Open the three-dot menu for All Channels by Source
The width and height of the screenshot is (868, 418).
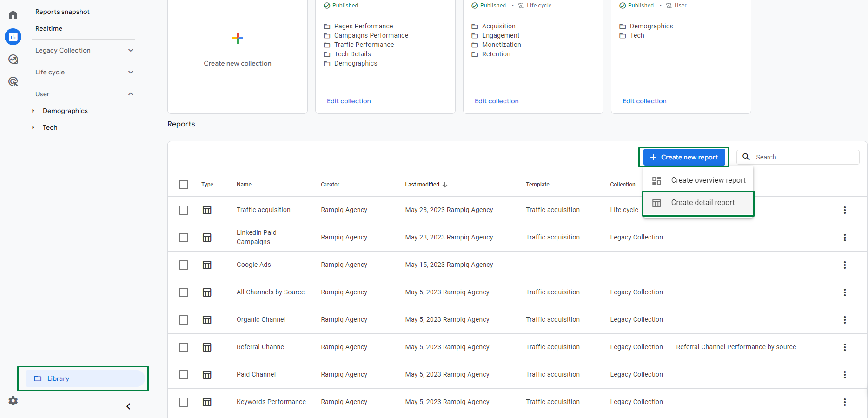pos(845,292)
